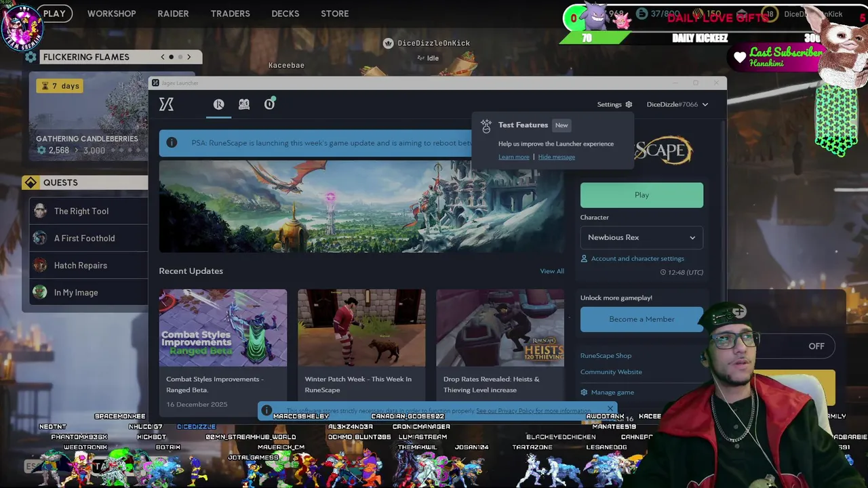This screenshot has height=488, width=868.
Task: Select A First Foothold quest text
Action: pos(85,238)
